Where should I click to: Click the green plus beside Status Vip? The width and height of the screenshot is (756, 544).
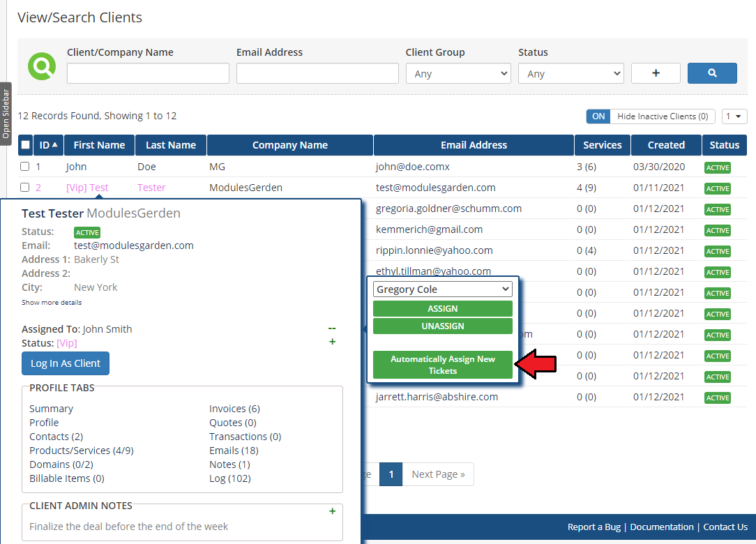(x=332, y=342)
